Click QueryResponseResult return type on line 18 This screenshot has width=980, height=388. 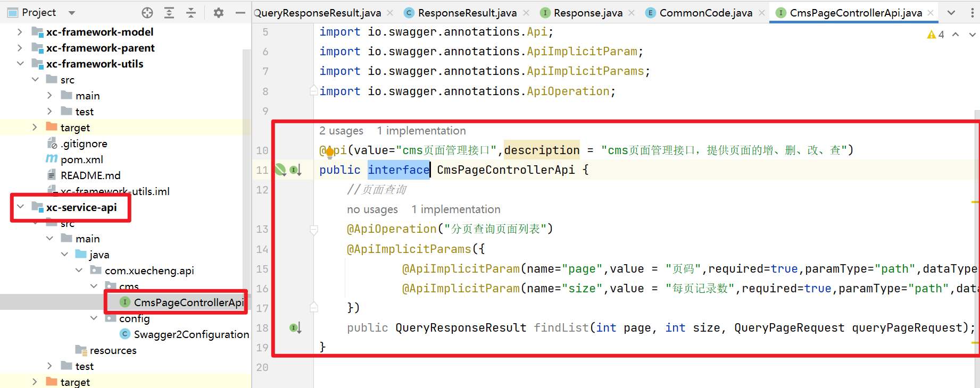tap(461, 328)
